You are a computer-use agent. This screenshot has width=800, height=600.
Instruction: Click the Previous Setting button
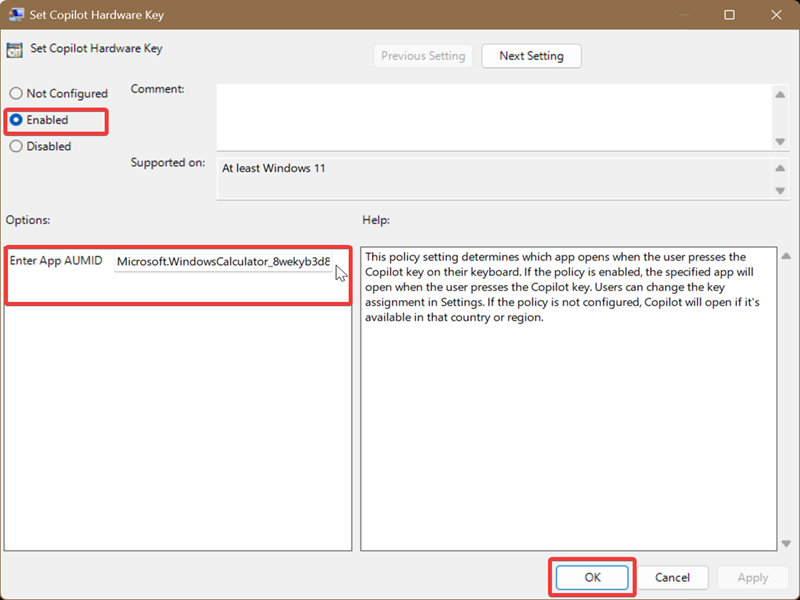click(x=423, y=56)
